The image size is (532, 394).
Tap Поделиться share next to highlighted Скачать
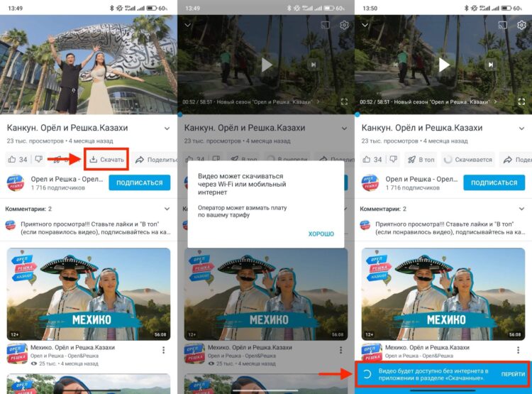point(157,160)
